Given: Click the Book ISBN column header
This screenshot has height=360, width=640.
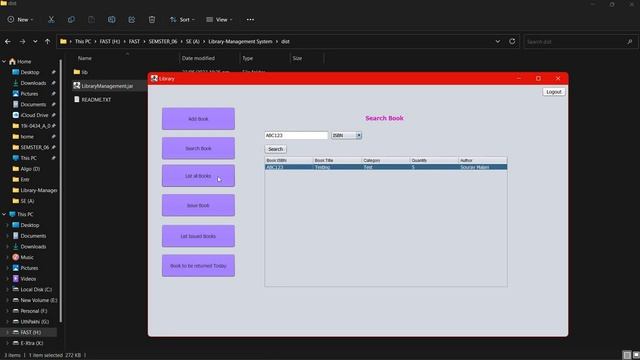Looking at the screenshot, I should click(289, 160).
